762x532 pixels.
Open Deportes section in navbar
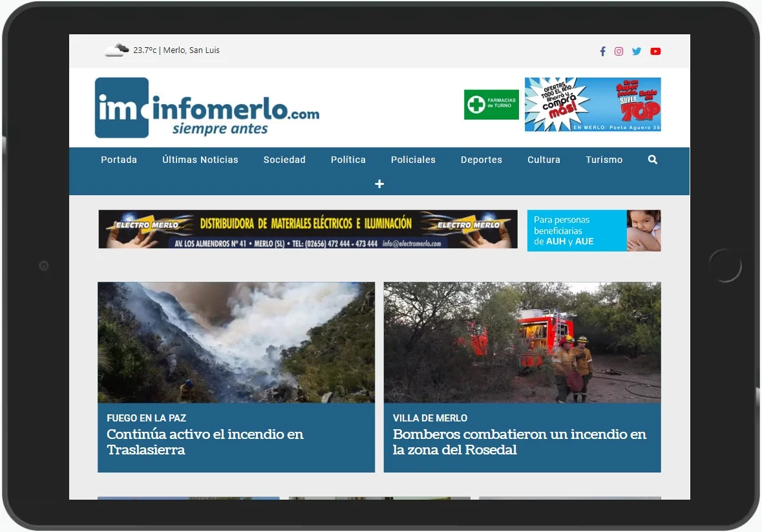point(482,160)
